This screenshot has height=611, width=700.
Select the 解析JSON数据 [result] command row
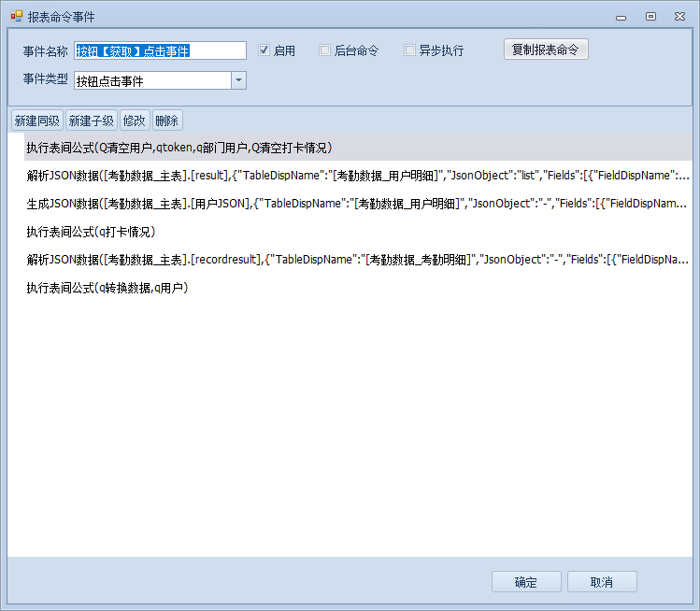point(355,176)
